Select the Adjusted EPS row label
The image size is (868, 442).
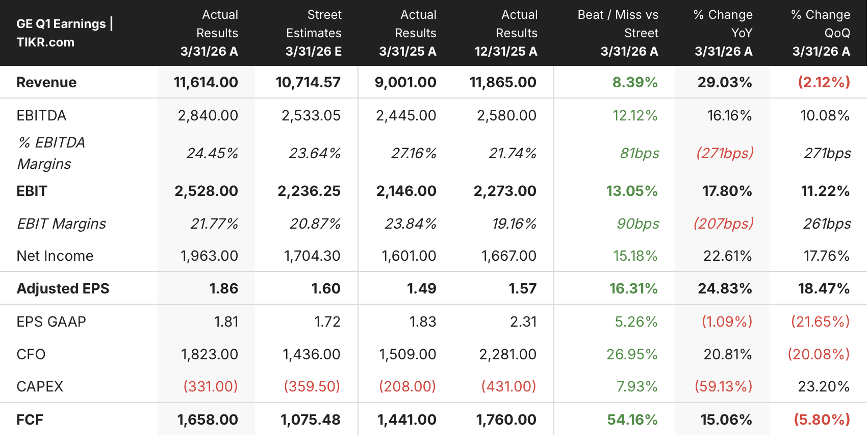coord(63,288)
